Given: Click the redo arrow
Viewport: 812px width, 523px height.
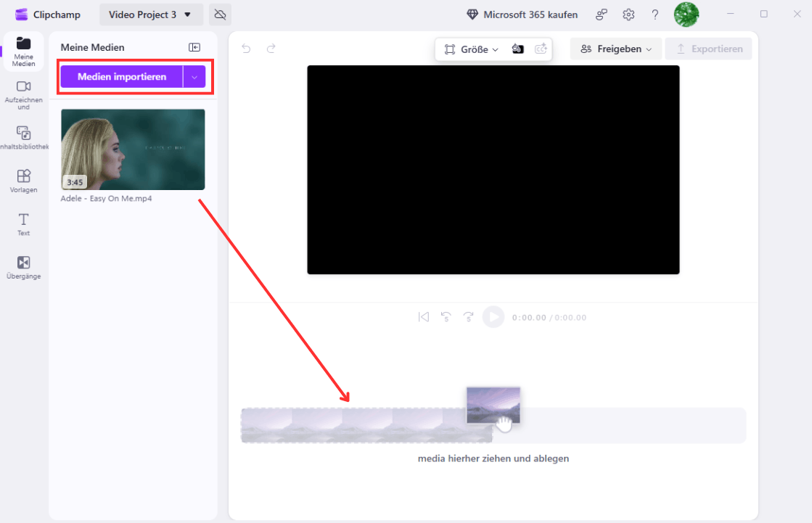Looking at the screenshot, I should [271, 49].
